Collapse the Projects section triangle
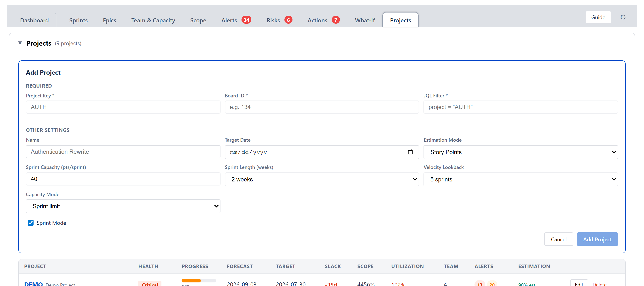The image size is (644, 286). point(20,43)
